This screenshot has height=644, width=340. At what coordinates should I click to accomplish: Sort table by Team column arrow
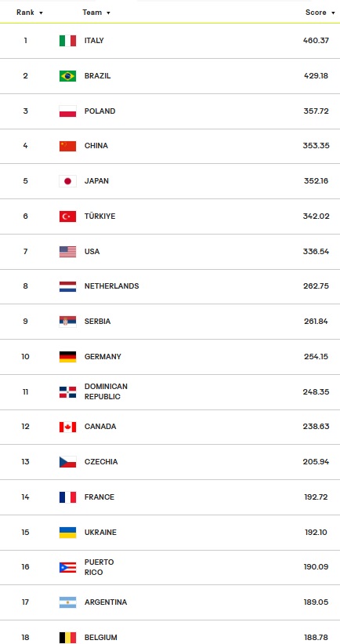[108, 13]
